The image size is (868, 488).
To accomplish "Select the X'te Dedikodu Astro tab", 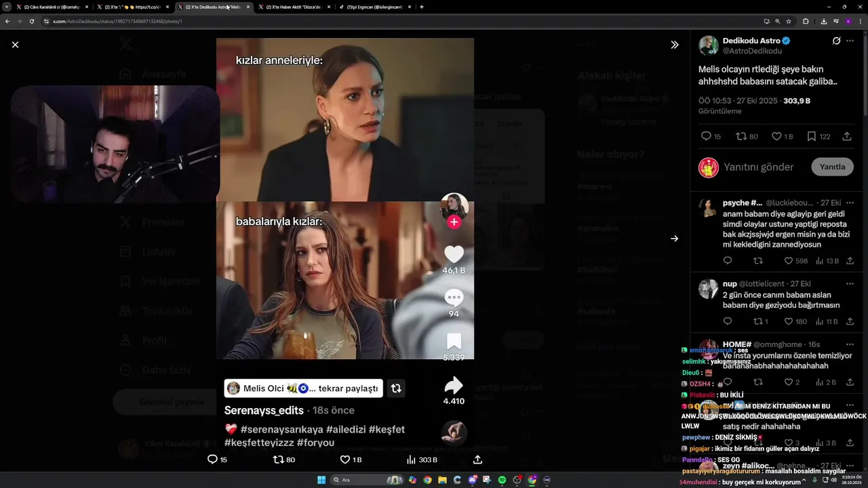I will click(213, 7).
